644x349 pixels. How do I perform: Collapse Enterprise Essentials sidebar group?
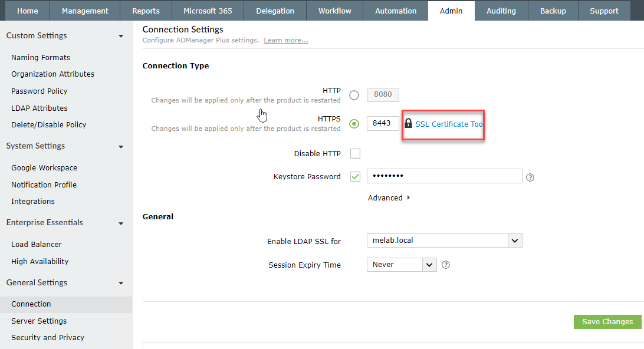[121, 223]
